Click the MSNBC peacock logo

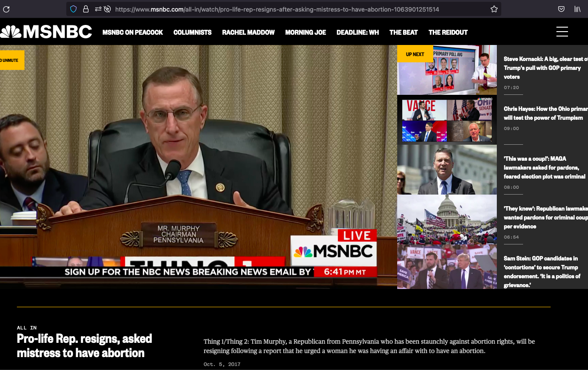pos(46,32)
